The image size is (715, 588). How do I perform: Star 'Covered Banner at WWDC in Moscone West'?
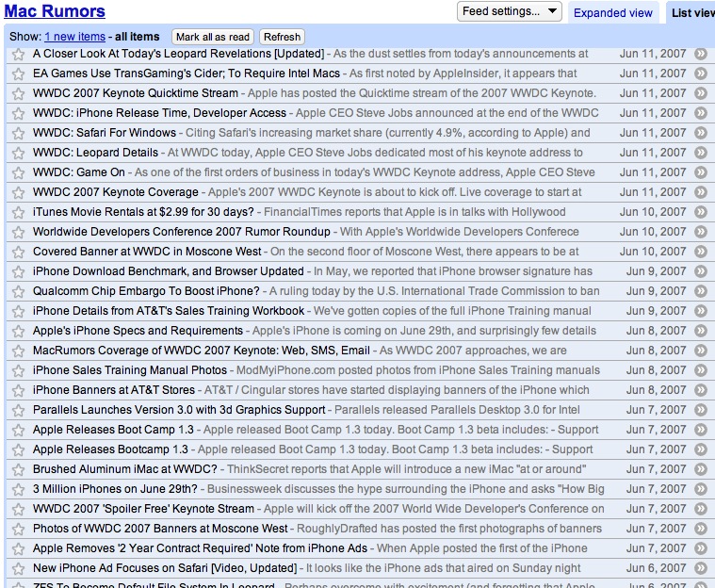pos(18,253)
